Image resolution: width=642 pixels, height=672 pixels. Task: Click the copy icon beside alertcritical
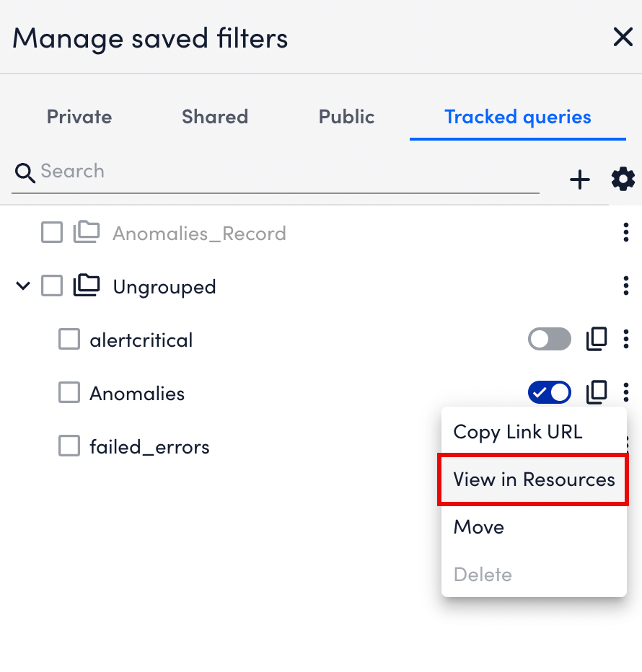597,339
